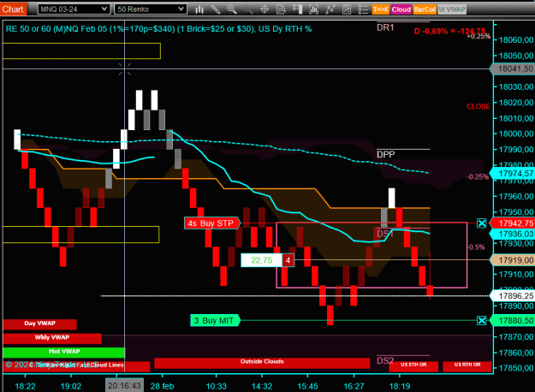
Task: Click the 17850,00 price axis label
Action: 515,368
